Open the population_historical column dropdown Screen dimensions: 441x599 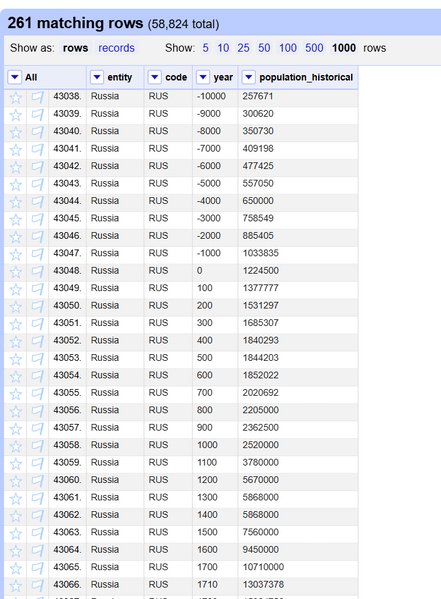(248, 77)
